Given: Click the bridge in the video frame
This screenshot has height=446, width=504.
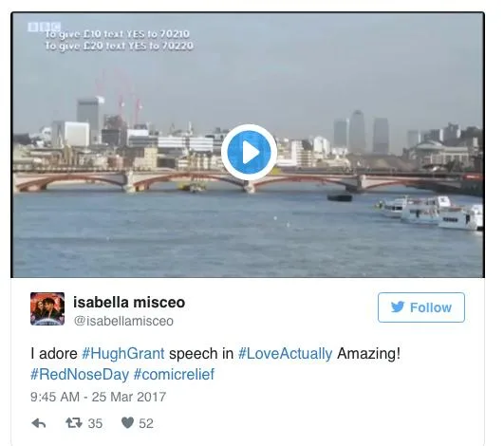Looking at the screenshot, I should pyautogui.click(x=248, y=181).
